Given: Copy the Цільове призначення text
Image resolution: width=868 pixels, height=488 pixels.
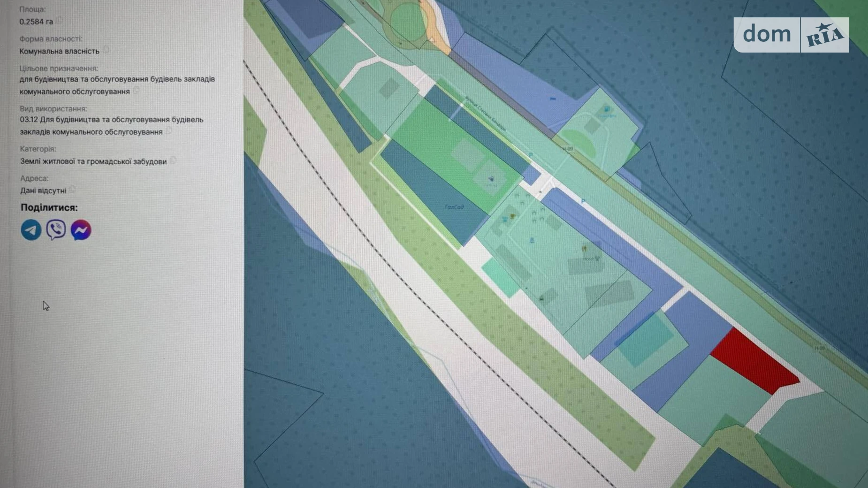Looking at the screenshot, I should 137,91.
